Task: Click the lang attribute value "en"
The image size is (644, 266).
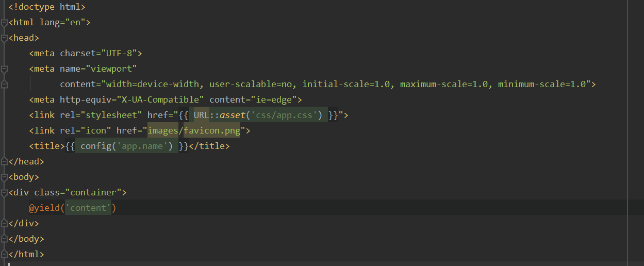Action: coord(75,23)
